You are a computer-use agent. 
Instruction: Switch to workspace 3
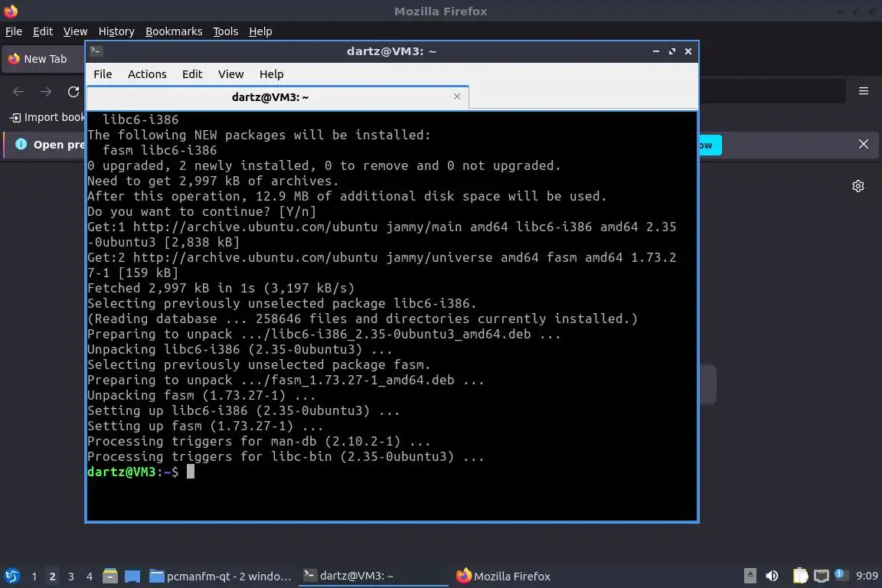pyautogui.click(x=71, y=577)
